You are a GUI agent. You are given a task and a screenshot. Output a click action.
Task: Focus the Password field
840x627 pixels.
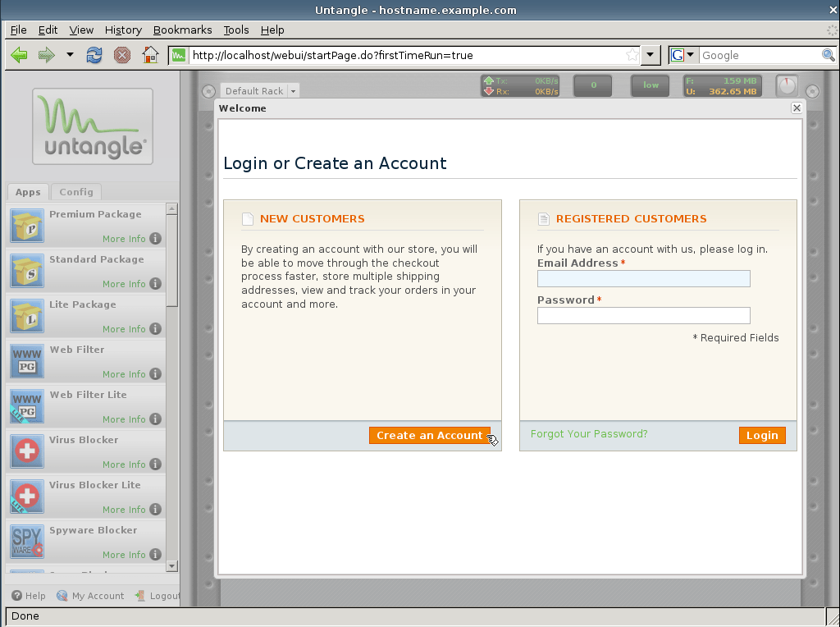click(x=643, y=315)
